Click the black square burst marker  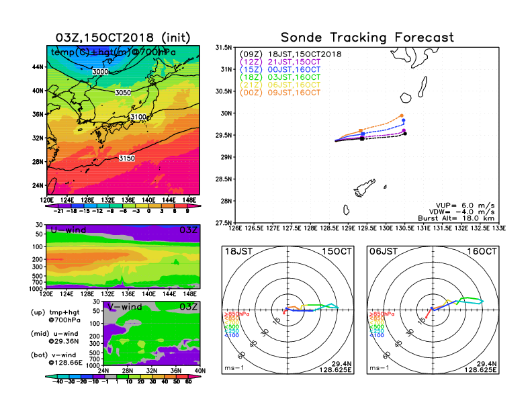(x=362, y=139)
